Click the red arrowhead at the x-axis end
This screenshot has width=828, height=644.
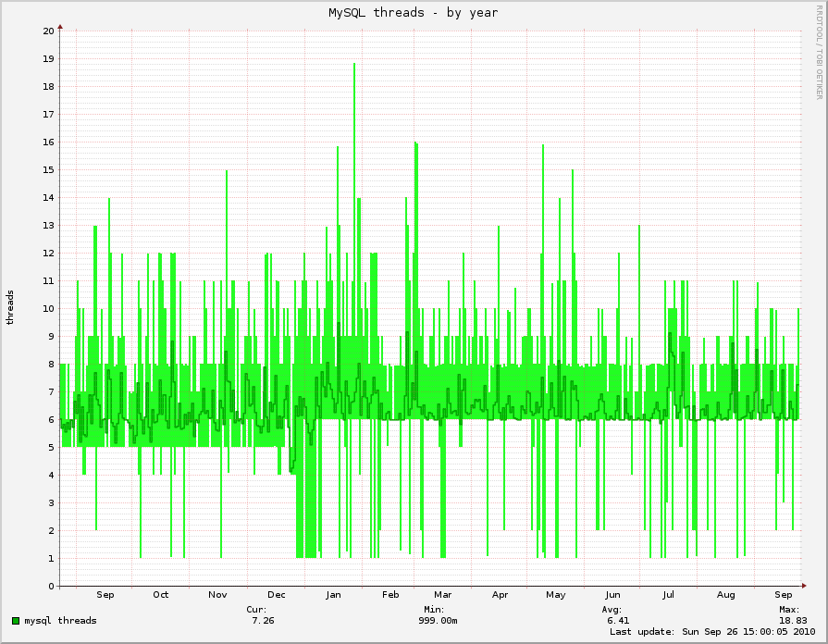804,586
